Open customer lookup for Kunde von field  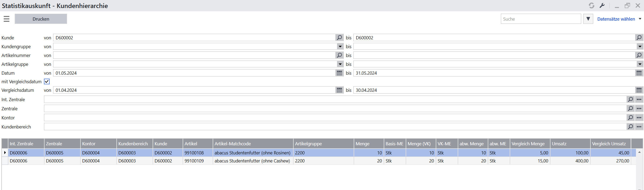pos(339,37)
